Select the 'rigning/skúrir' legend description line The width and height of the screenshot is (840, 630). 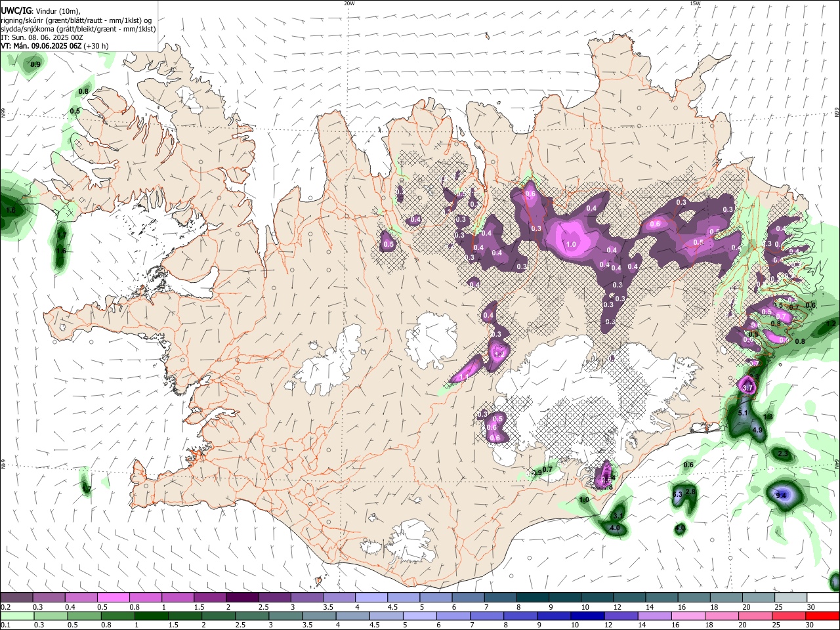click(x=76, y=20)
